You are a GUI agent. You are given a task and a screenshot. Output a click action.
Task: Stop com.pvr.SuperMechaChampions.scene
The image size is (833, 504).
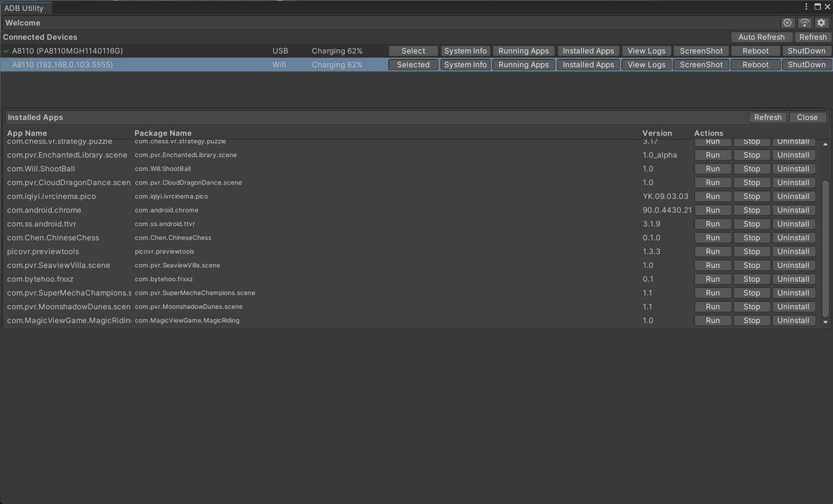pyautogui.click(x=752, y=293)
